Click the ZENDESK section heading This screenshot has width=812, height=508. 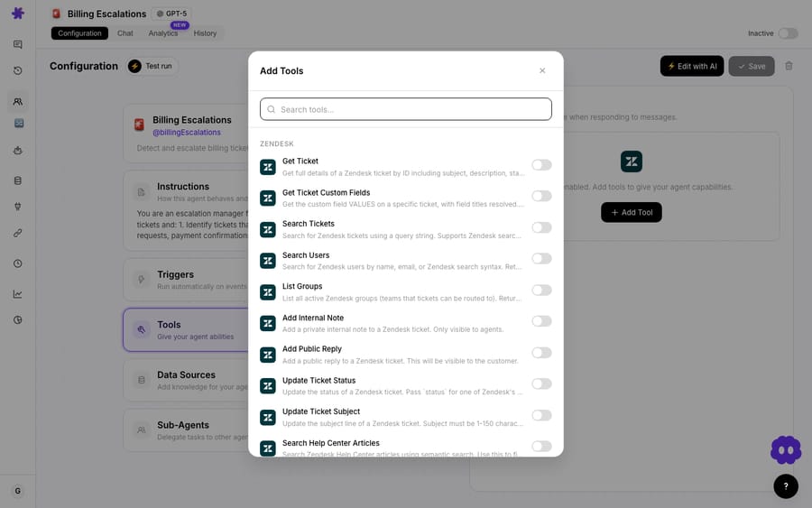point(277,143)
